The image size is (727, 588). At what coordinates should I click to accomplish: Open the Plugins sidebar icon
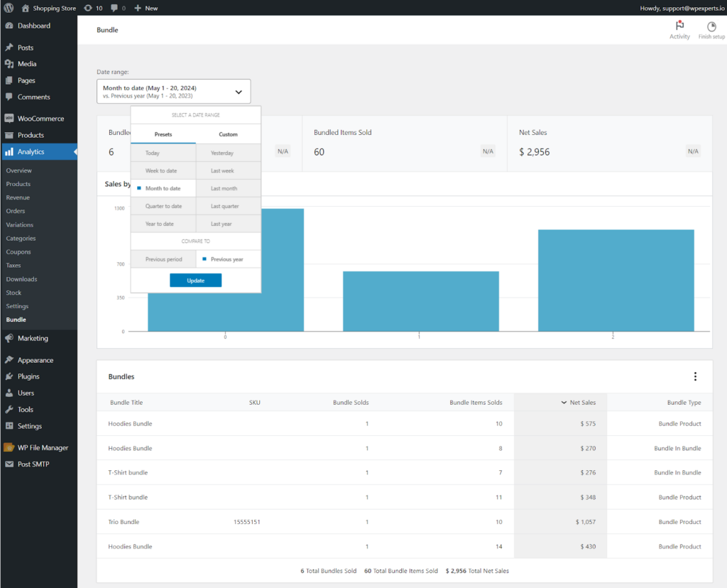tap(9, 376)
